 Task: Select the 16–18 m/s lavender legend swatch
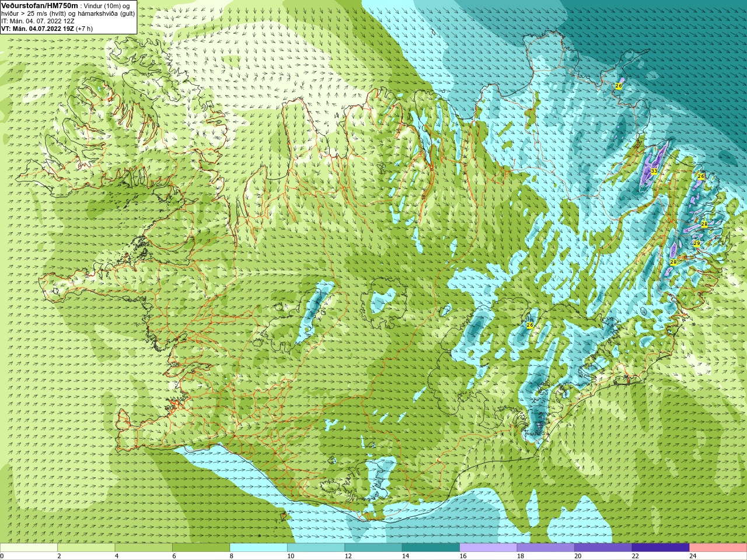(488, 548)
